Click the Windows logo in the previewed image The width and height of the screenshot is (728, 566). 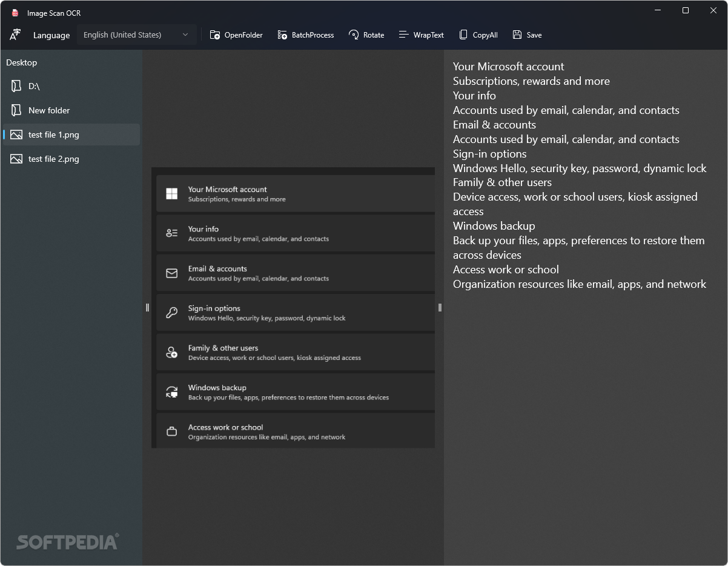pos(172,193)
